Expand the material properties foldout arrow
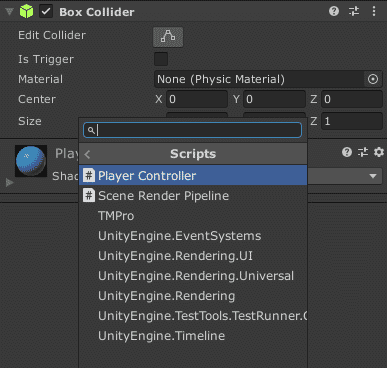 (x=9, y=182)
